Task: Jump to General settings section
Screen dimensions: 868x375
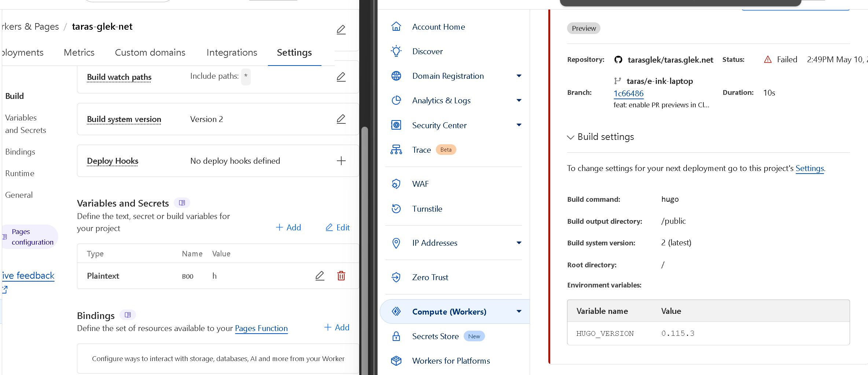Action: (x=19, y=195)
